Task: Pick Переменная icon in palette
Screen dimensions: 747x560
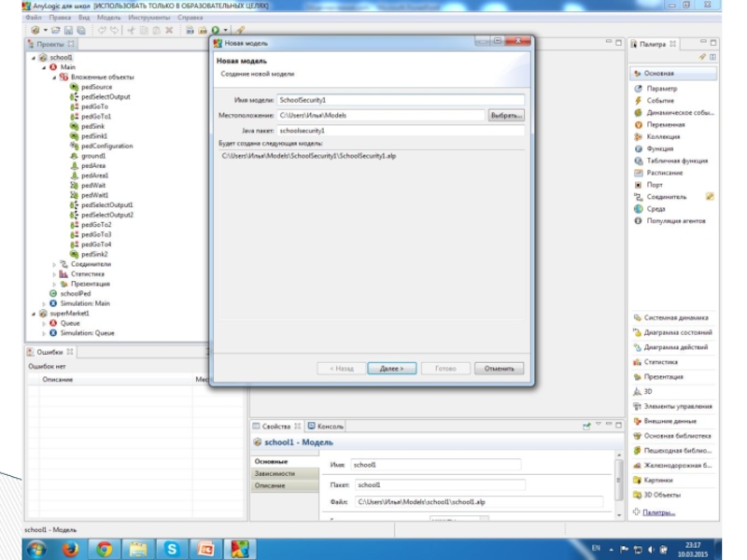Action: [639, 125]
